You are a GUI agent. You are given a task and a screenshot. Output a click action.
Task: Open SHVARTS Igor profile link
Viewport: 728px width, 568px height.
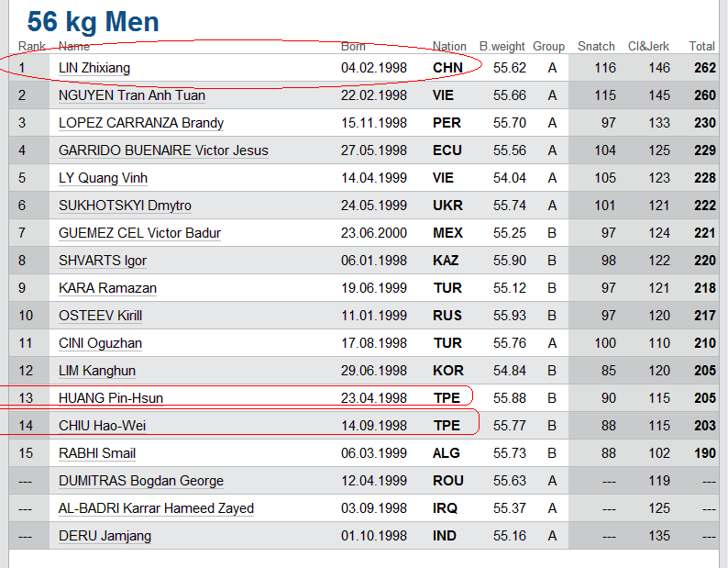click(x=103, y=261)
